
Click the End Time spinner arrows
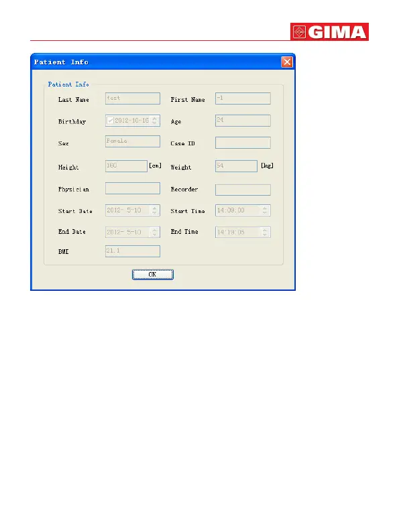coord(265,232)
